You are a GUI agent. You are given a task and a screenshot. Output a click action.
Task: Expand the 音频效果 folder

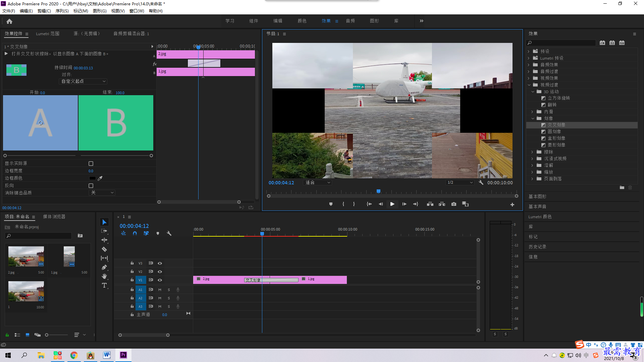(x=528, y=65)
